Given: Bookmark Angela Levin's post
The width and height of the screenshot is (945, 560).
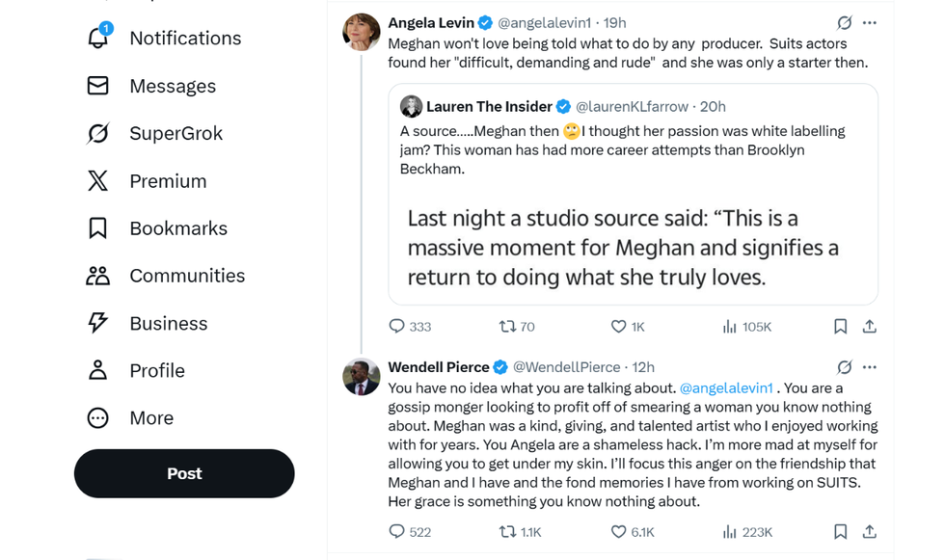Looking at the screenshot, I should (x=840, y=327).
